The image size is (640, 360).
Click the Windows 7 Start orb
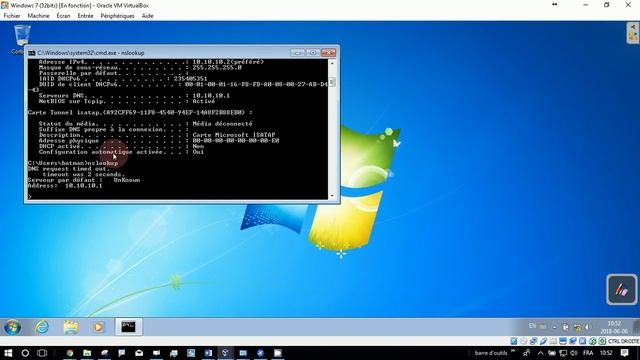point(12,327)
